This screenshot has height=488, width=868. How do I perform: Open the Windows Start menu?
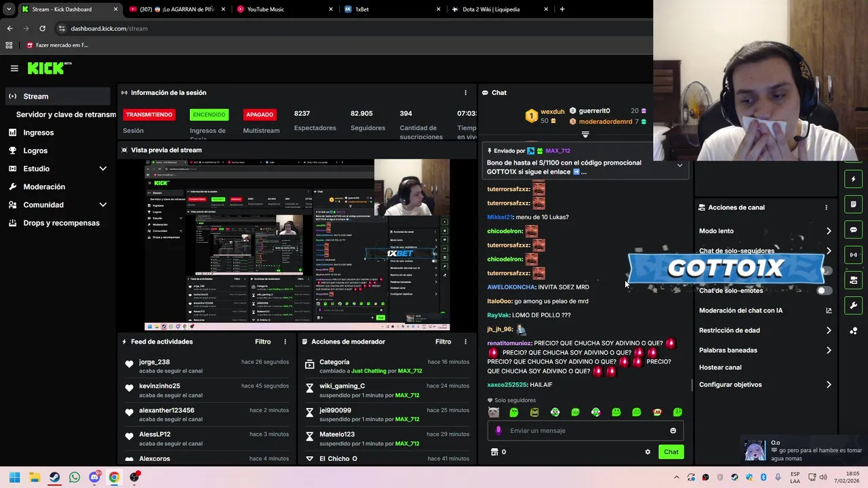[15, 477]
